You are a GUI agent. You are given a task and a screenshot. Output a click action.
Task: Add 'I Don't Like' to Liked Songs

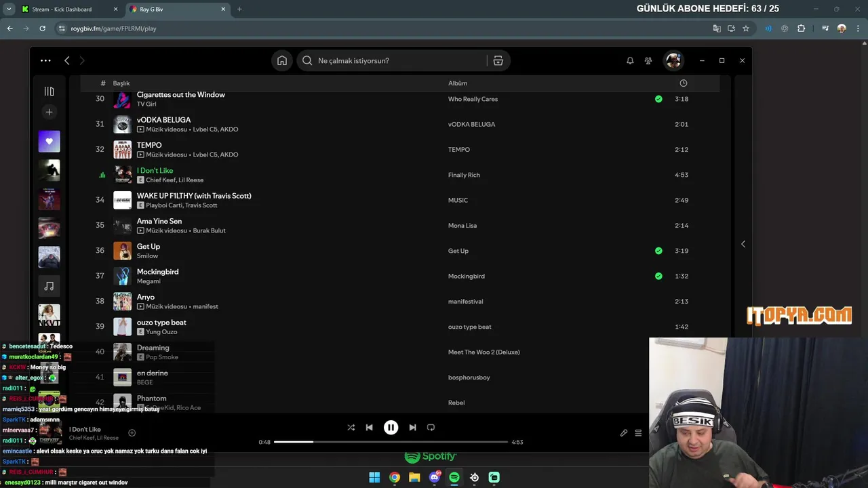tap(132, 433)
